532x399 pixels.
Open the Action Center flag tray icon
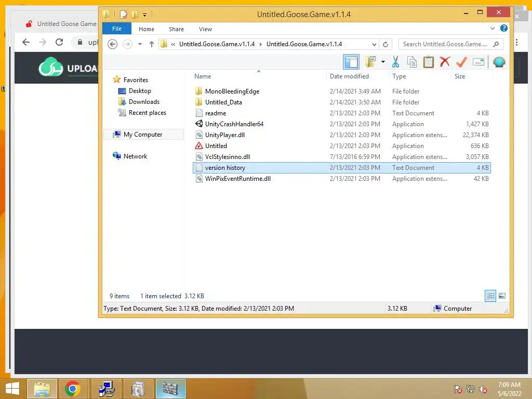click(x=458, y=389)
